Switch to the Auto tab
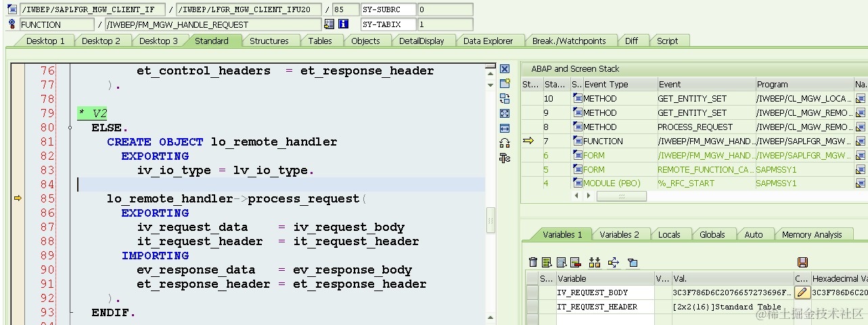 (753, 234)
